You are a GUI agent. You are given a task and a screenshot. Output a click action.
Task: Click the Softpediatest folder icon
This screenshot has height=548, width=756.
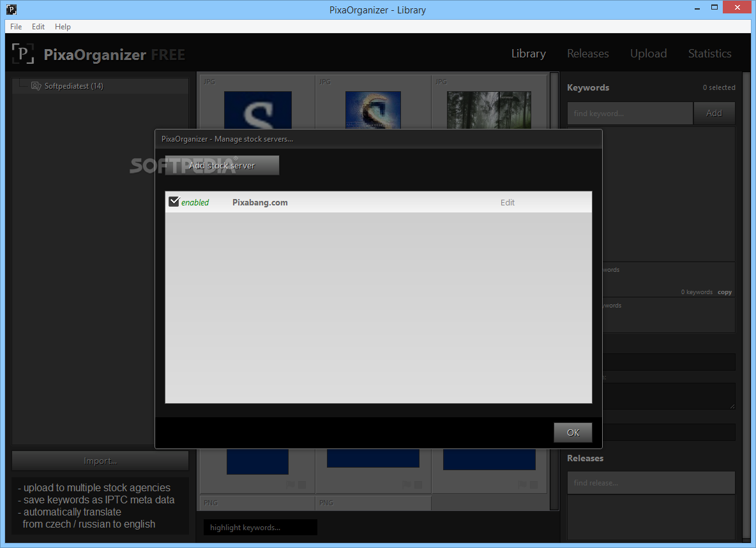coord(36,85)
